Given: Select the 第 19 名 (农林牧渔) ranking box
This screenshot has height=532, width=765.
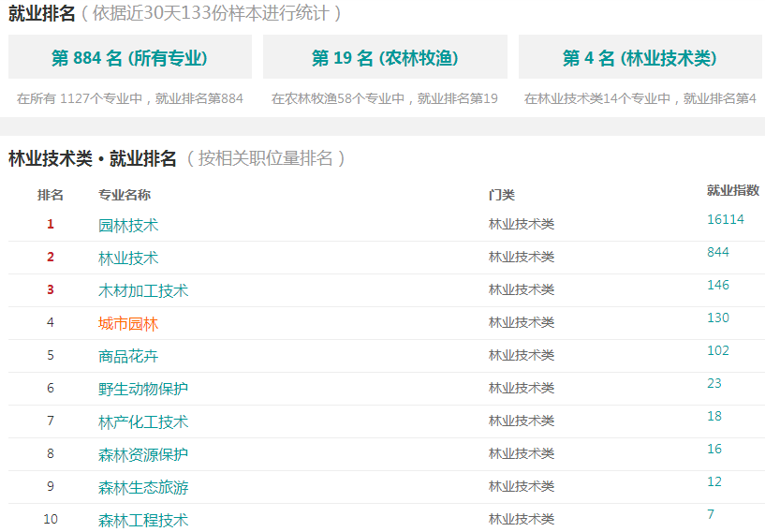Looking at the screenshot, I should coord(385,57).
